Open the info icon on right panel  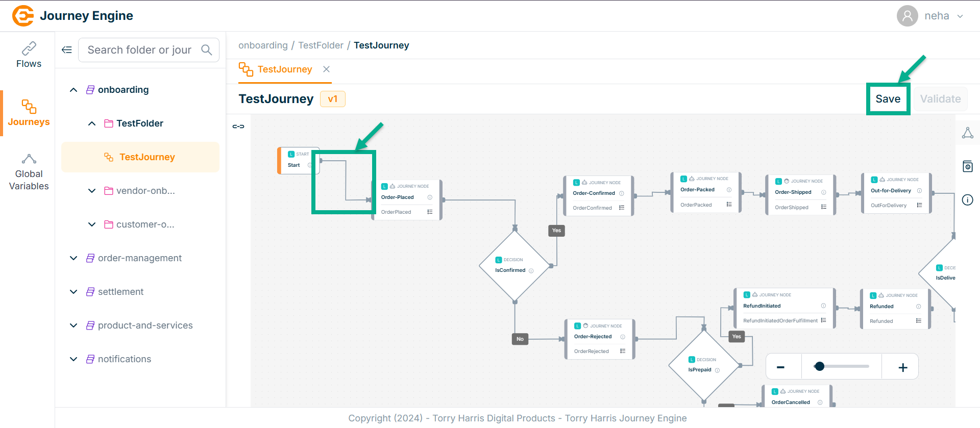(967, 200)
